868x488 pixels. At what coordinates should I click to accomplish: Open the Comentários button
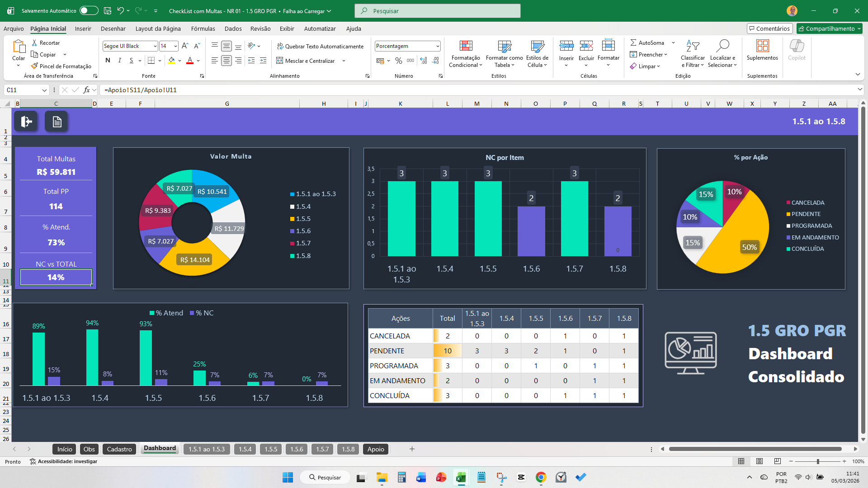770,28
